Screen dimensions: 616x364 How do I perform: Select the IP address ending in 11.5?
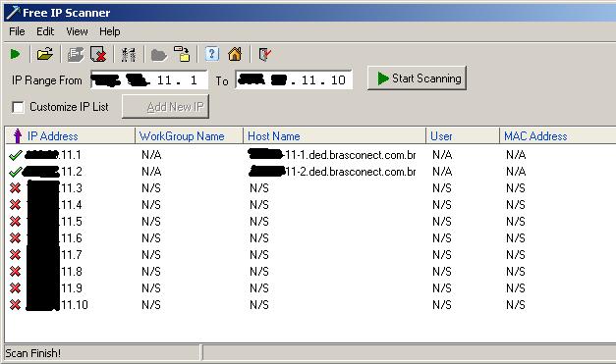54,222
